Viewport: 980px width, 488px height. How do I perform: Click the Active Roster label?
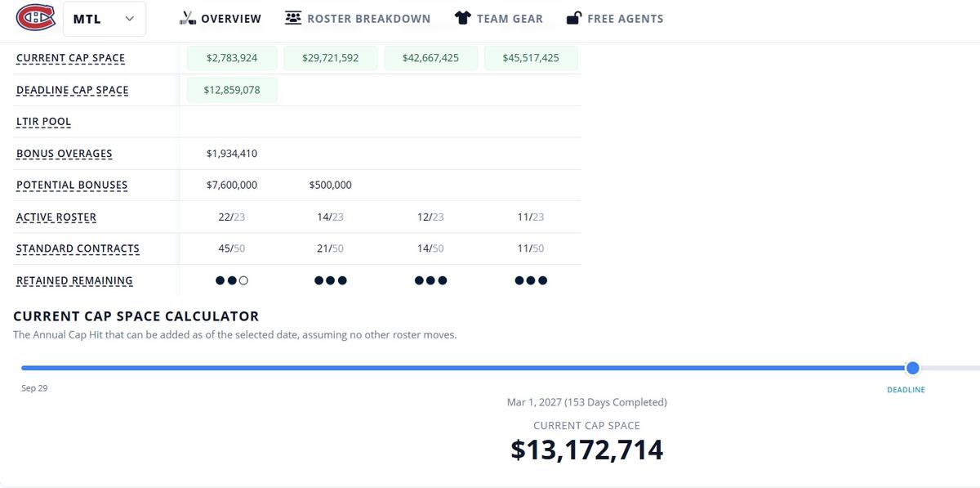pyautogui.click(x=56, y=217)
